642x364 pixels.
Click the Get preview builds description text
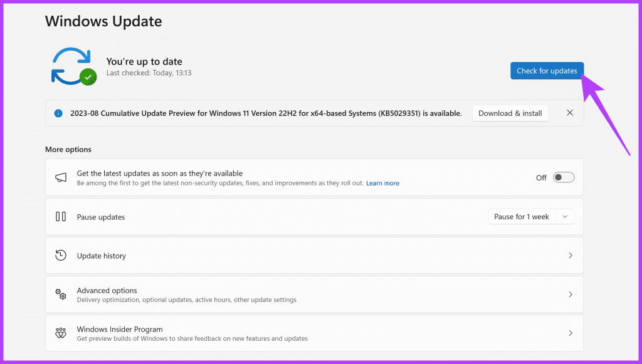[x=192, y=339]
